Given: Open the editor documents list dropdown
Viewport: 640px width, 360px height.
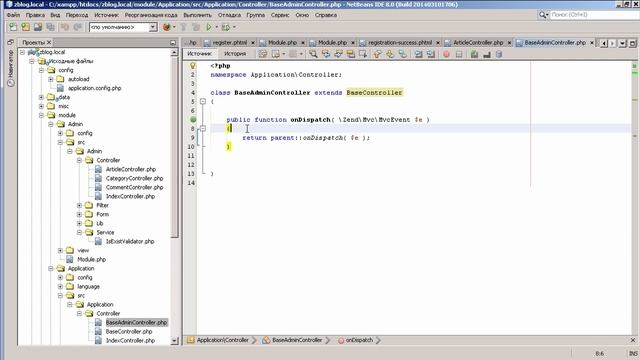Looking at the screenshot, I should [622, 43].
